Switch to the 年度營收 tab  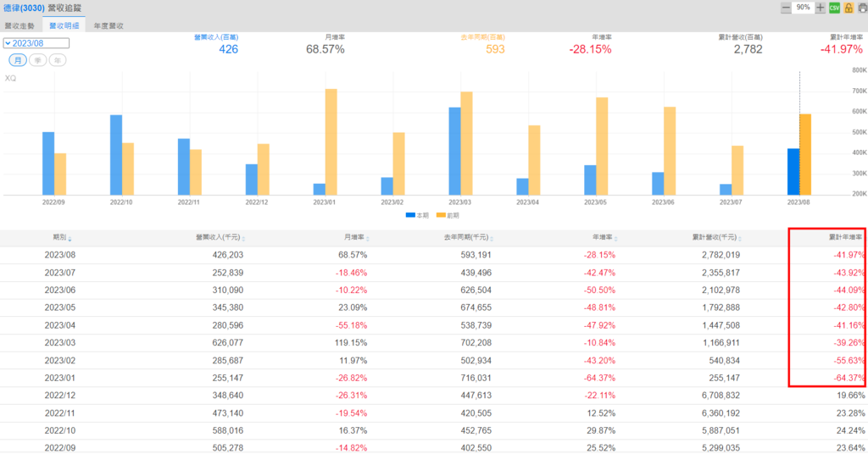[x=108, y=26]
